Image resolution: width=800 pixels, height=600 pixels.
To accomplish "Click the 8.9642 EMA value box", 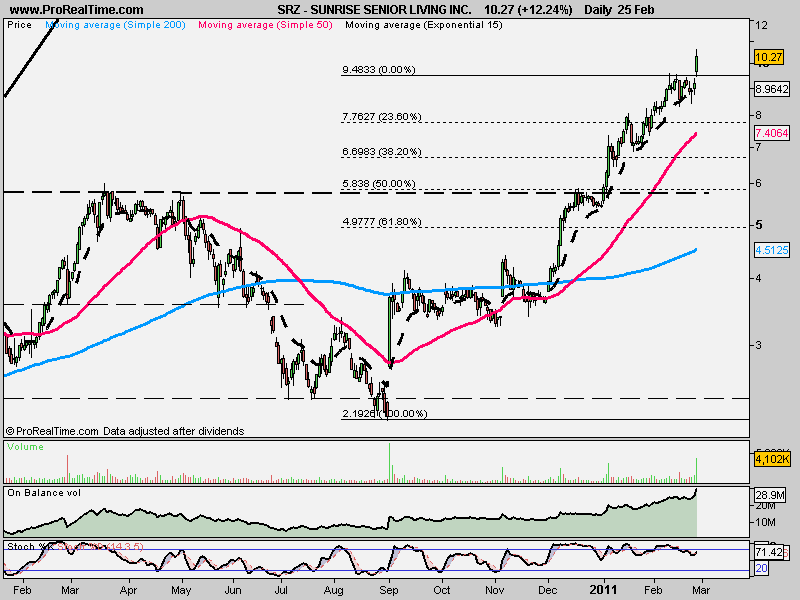I will (772, 89).
